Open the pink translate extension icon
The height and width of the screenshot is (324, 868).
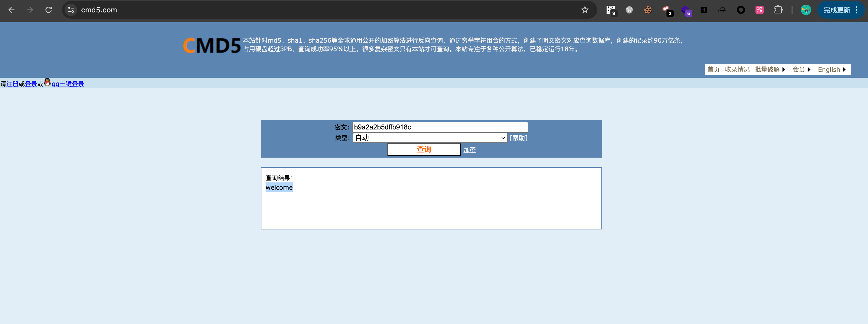(x=759, y=10)
